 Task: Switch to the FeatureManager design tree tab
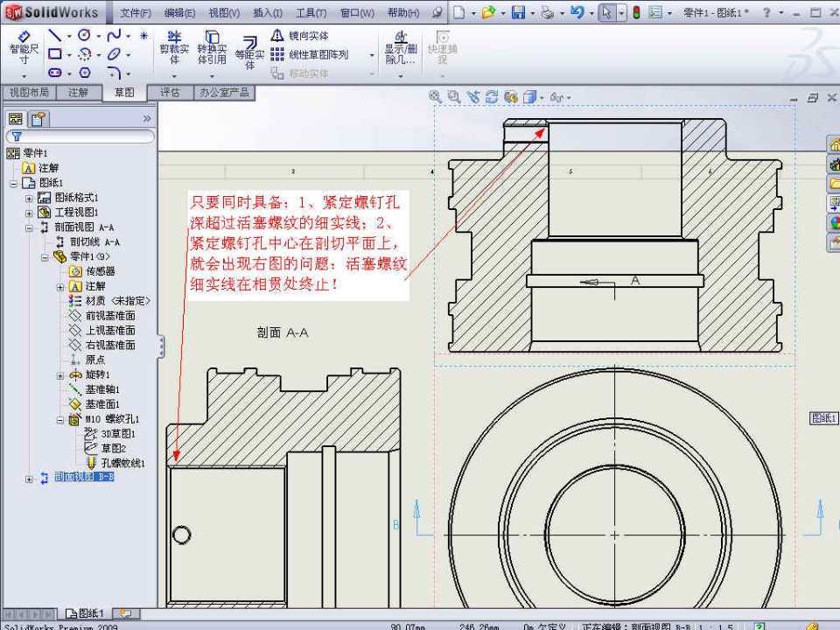click(x=16, y=119)
